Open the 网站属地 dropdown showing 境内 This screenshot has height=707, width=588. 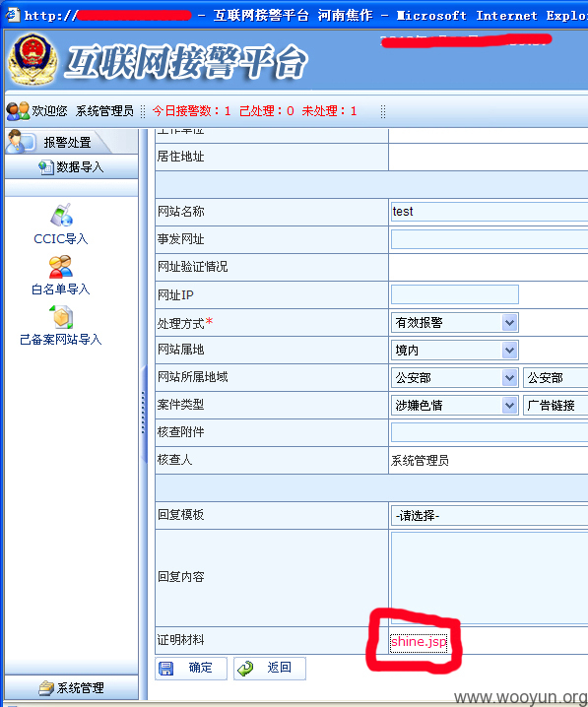tap(454, 351)
